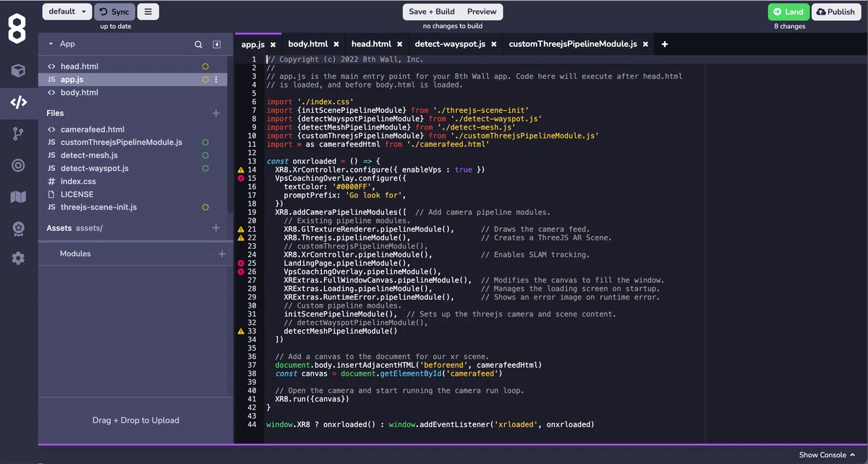Open the default workspace dropdown
The image size is (868, 464).
[67, 12]
